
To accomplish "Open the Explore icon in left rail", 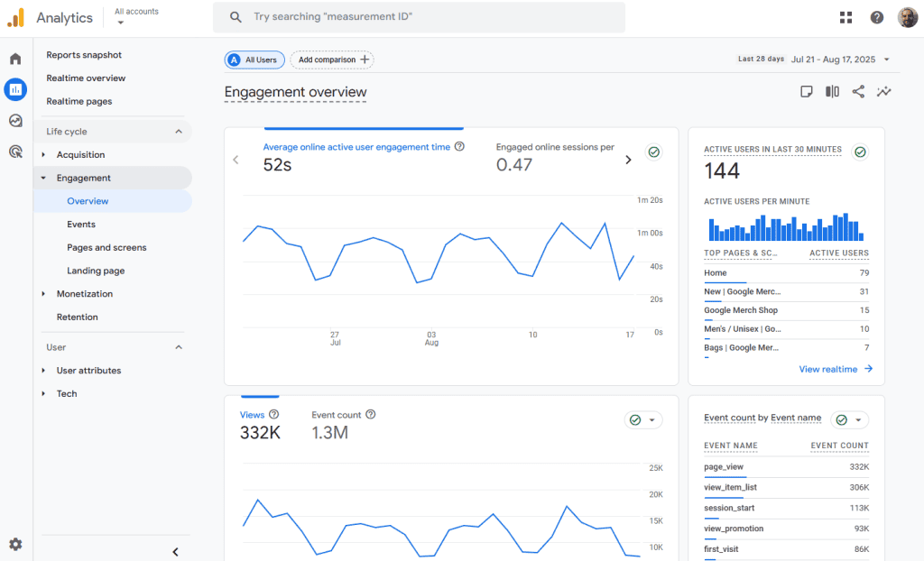I will [x=15, y=121].
